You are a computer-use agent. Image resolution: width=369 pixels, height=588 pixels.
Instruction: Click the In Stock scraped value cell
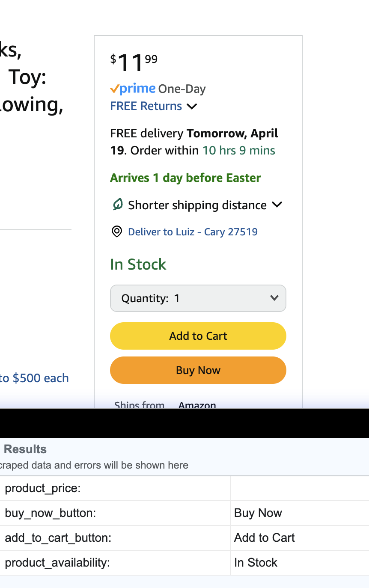pos(300,563)
